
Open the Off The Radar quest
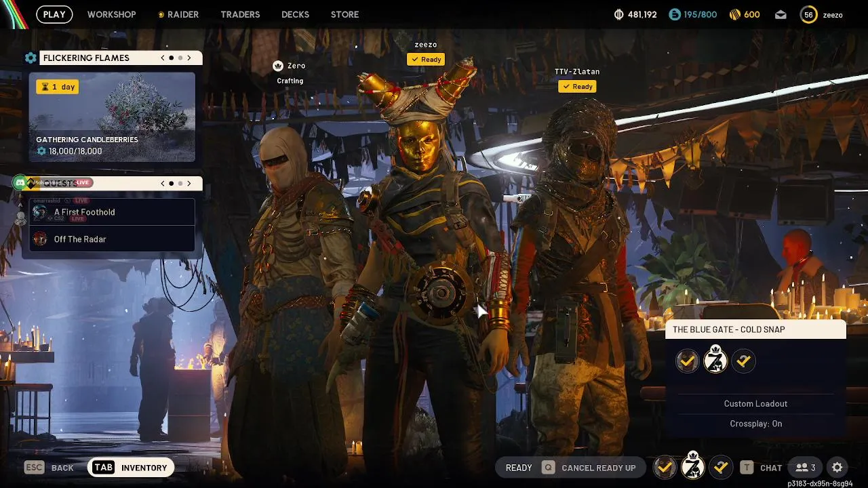(113, 239)
